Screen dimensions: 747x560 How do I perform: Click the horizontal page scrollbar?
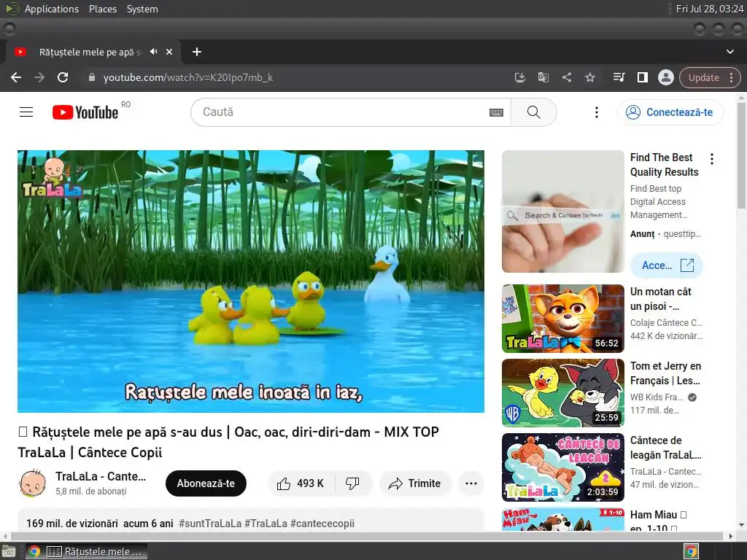point(367,536)
